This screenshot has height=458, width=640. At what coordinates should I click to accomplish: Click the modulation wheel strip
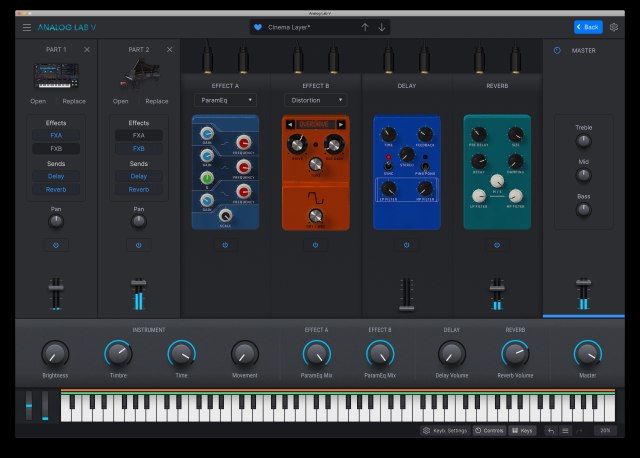pos(45,405)
